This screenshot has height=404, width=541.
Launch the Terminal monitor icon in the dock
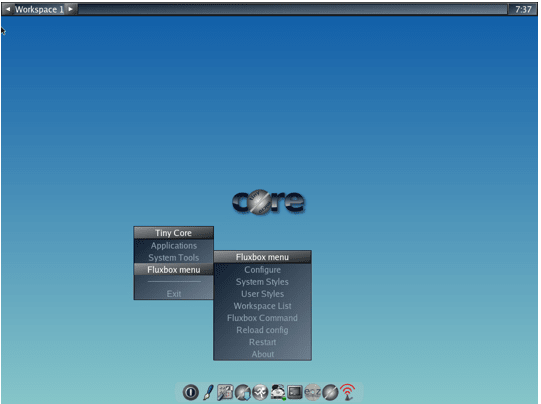point(295,392)
